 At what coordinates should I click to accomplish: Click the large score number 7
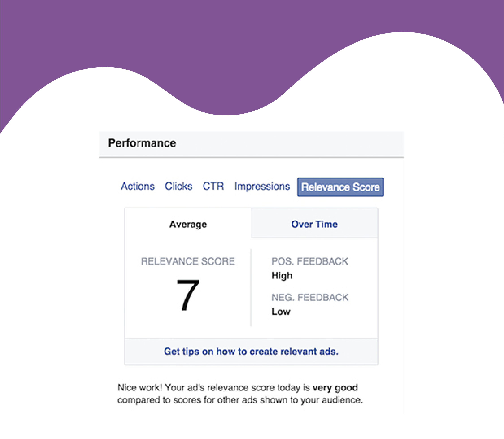pos(188,295)
